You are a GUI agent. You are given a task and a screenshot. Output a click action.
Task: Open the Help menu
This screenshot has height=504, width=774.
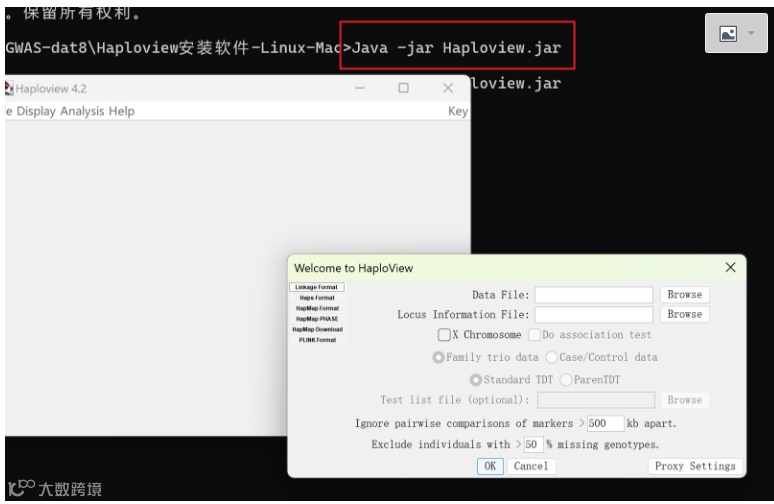click(121, 111)
